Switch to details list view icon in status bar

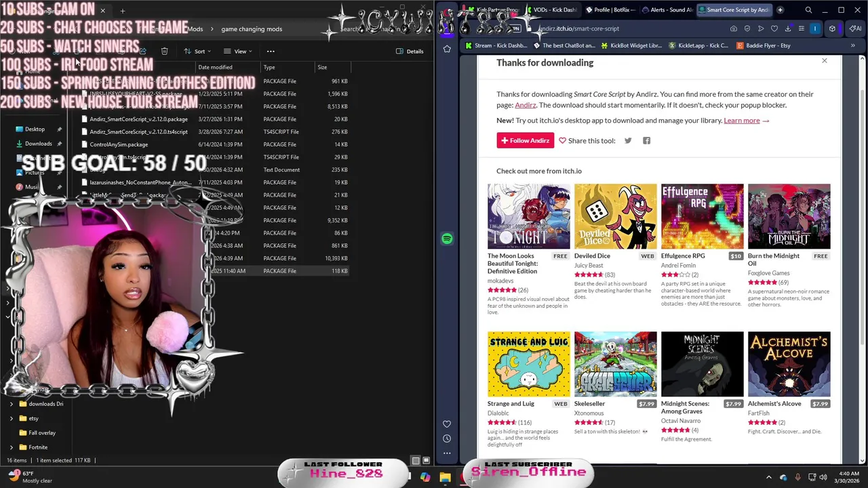pyautogui.click(x=416, y=460)
